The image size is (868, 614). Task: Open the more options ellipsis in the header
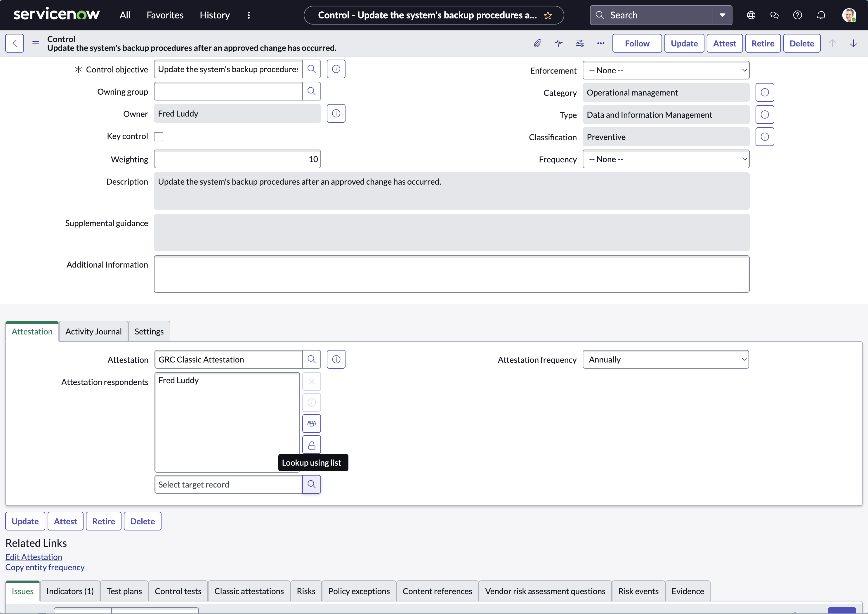point(600,44)
